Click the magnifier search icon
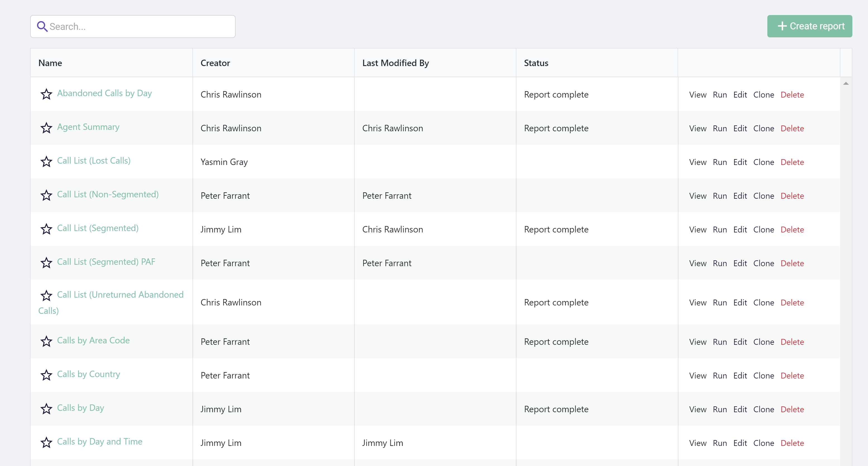The width and height of the screenshot is (868, 466). pos(42,26)
